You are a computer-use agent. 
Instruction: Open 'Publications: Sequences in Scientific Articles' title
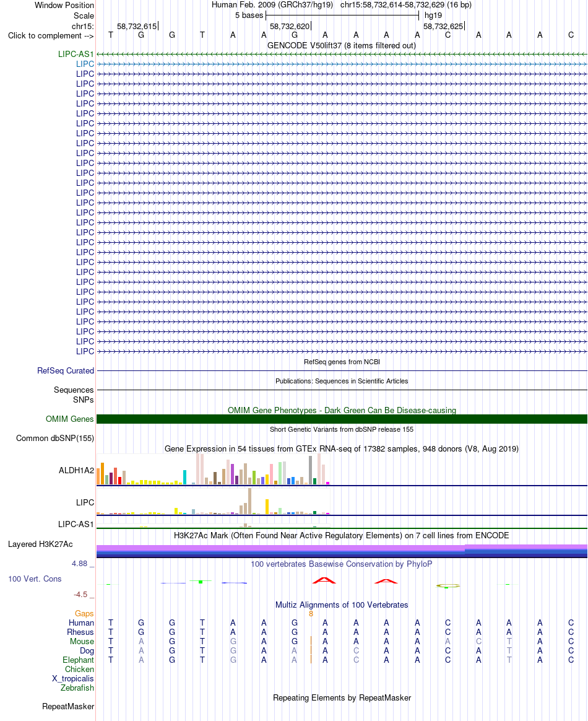[342, 381]
